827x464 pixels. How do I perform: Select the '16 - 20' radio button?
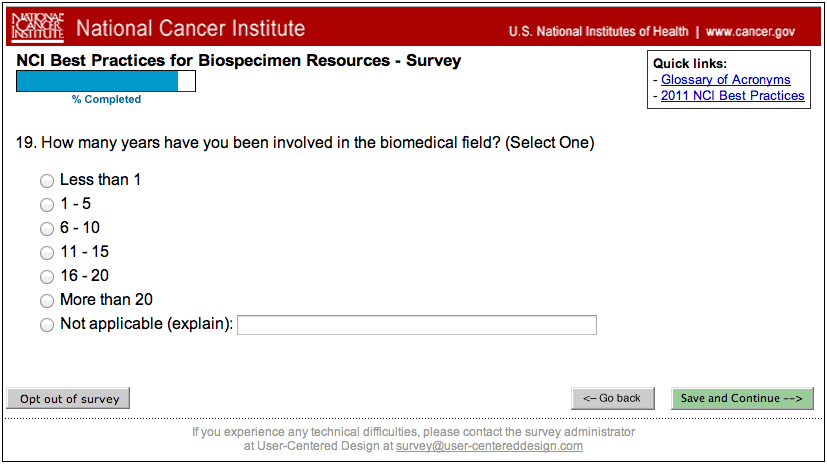coord(46,277)
